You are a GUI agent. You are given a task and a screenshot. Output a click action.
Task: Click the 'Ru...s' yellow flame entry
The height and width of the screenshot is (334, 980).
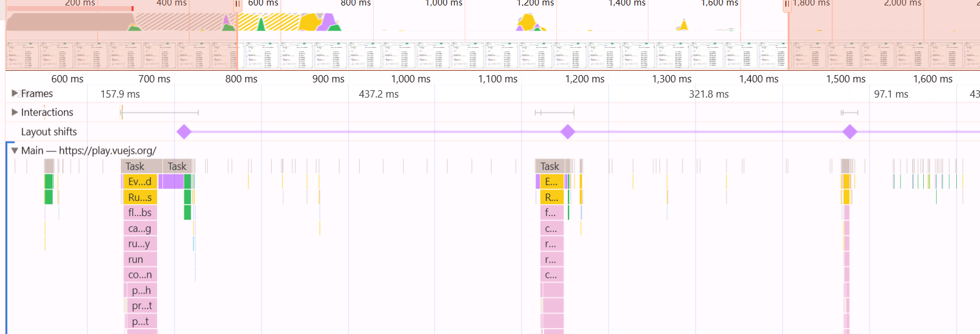pos(140,197)
